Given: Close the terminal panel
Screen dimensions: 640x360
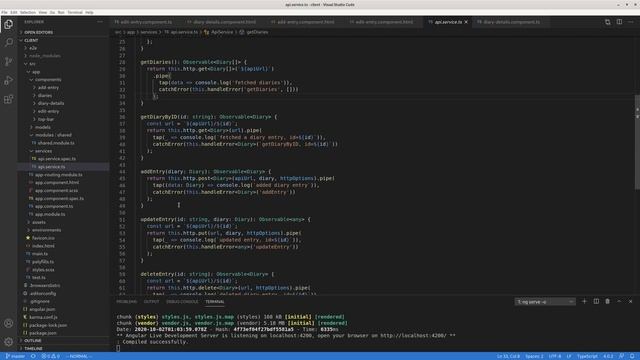Looking at the screenshot, I should pos(631,301).
